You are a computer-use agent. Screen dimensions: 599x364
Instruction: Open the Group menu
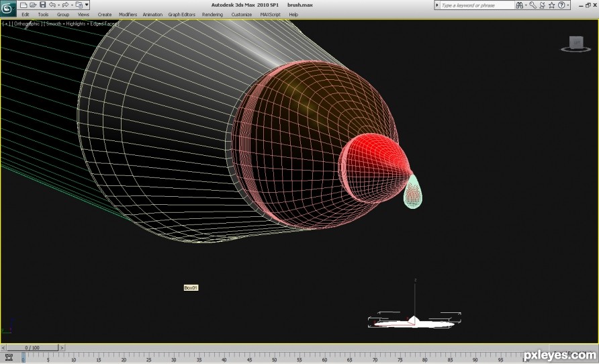click(63, 15)
